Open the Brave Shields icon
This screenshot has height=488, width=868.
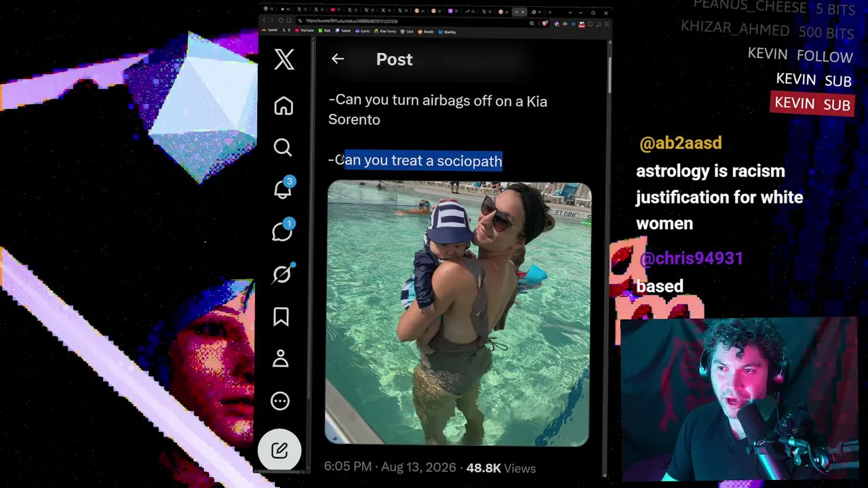click(x=545, y=23)
